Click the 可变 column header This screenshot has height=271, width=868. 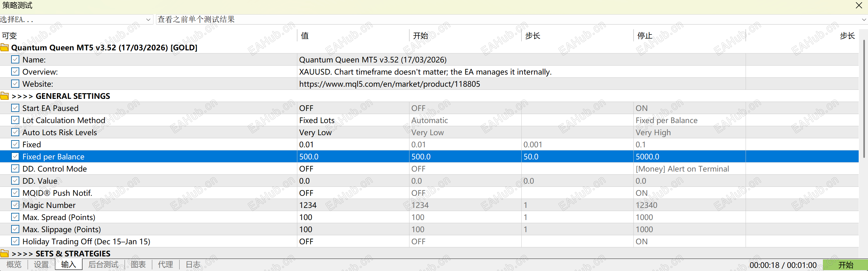[148, 36]
